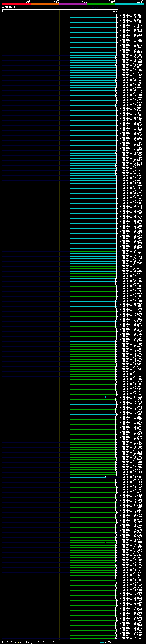
Task: Click the UniRef100_B9HC76 entry
Action: tap(131, 475)
